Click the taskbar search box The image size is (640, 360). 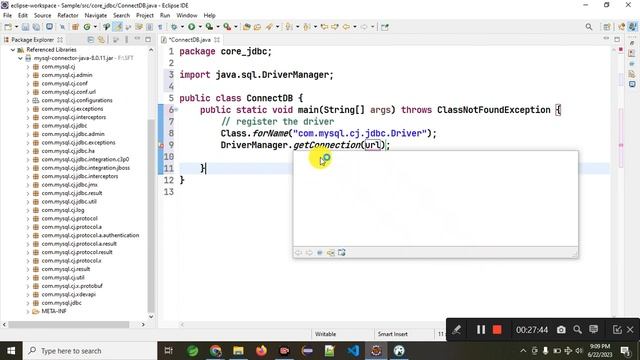[90, 351]
